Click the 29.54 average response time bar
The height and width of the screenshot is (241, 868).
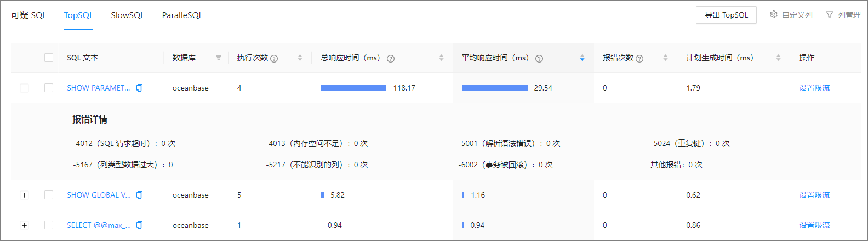pos(495,88)
